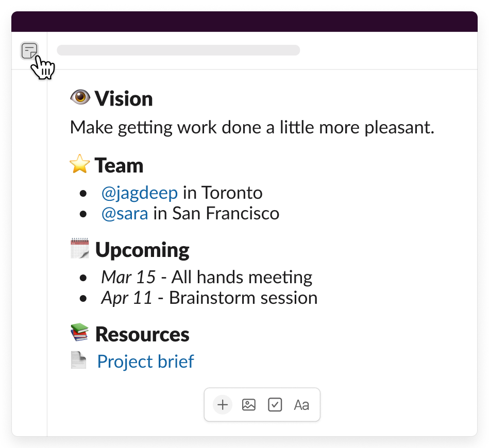
Task: Click the calendar emoji beside Upcoming
Action: pos(80,249)
